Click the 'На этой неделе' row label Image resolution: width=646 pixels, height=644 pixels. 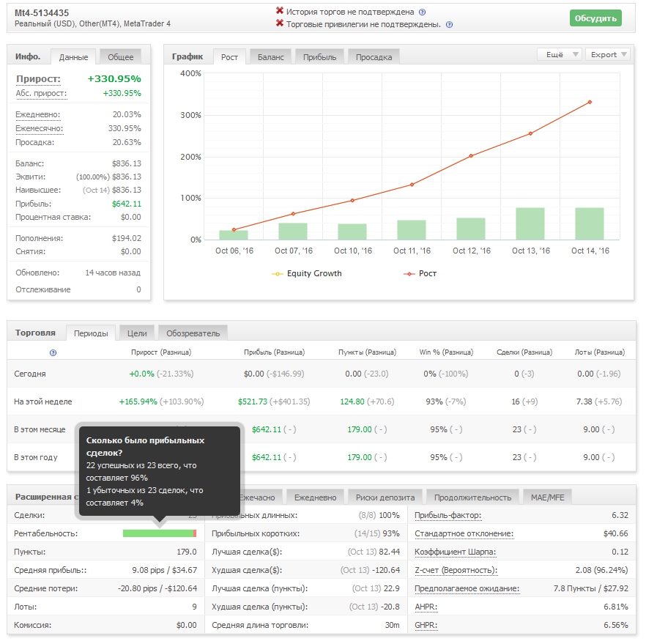tap(42, 401)
